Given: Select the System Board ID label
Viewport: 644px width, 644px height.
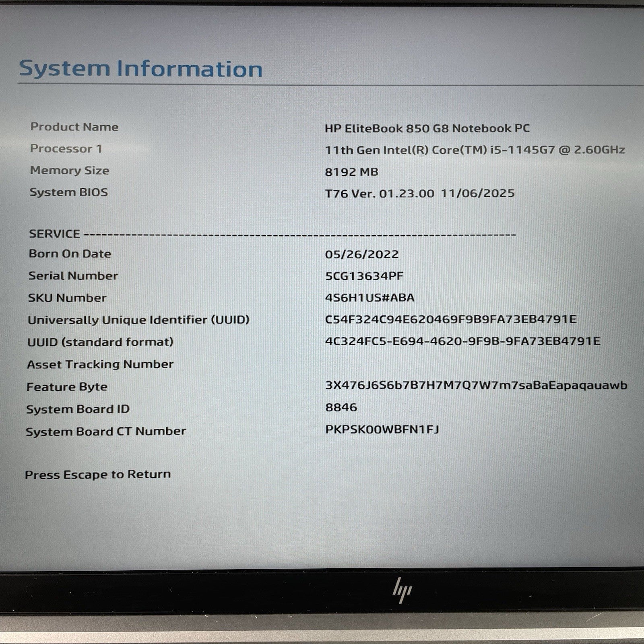Looking at the screenshot, I should [x=78, y=409].
